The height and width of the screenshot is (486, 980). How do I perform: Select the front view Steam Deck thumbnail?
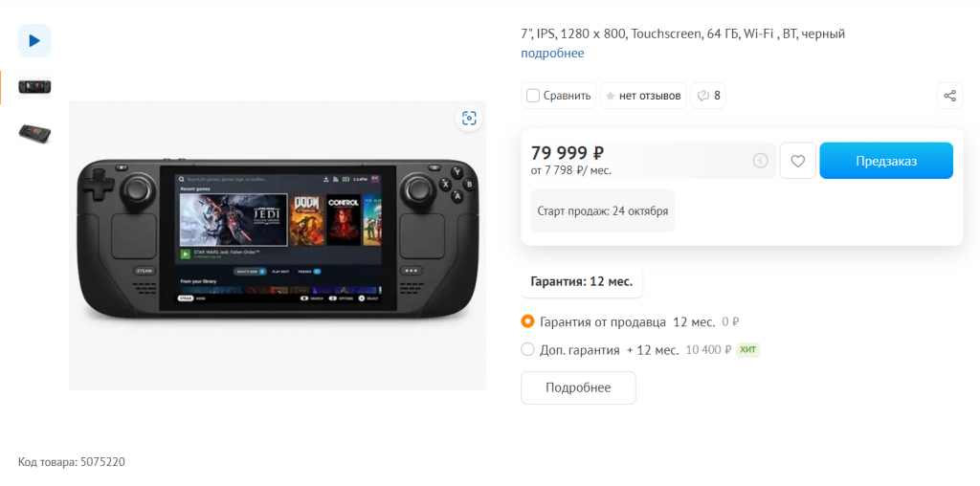tap(34, 87)
